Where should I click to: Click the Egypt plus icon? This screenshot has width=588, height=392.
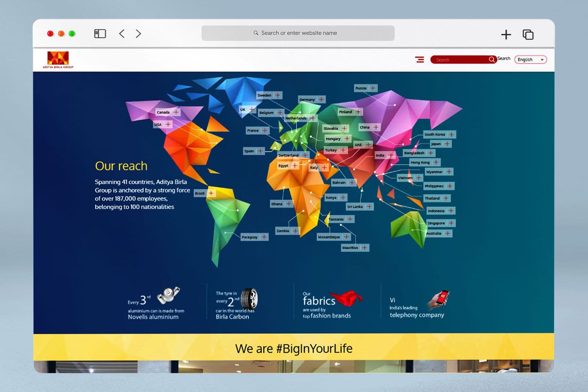click(x=295, y=166)
